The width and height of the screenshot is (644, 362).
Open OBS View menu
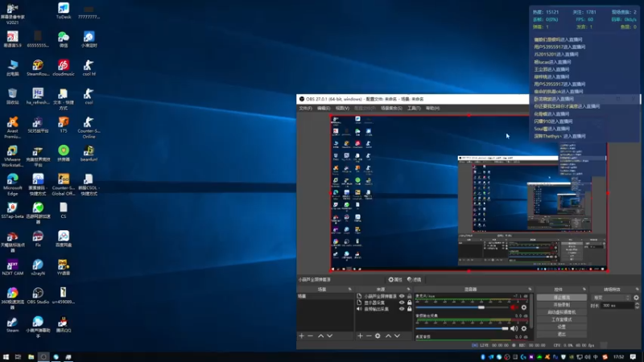click(x=342, y=109)
